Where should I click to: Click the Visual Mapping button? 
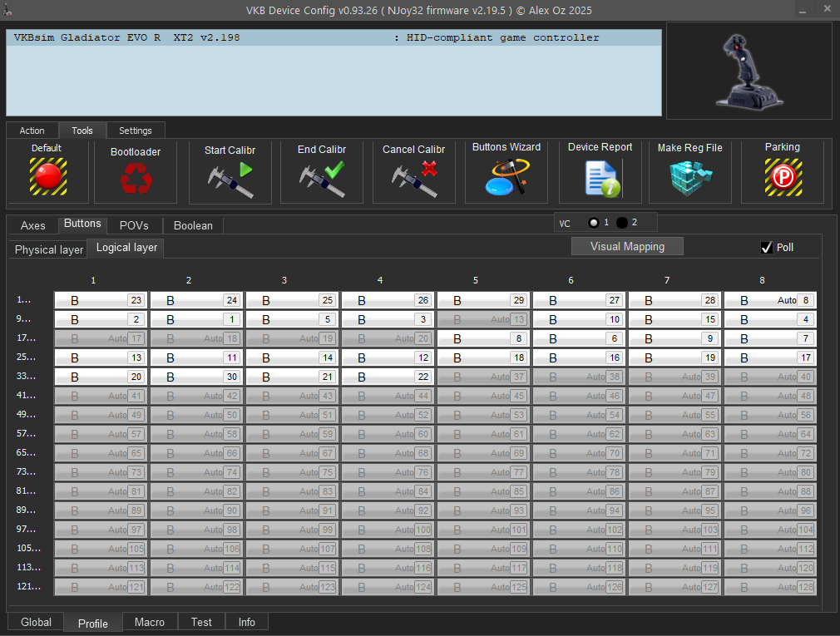pos(627,246)
